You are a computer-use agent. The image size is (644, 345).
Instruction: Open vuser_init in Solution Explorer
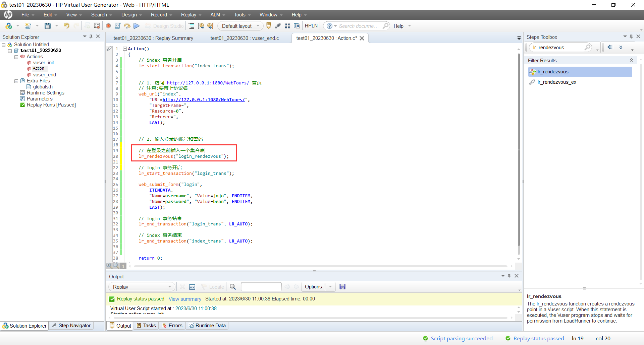pos(43,63)
